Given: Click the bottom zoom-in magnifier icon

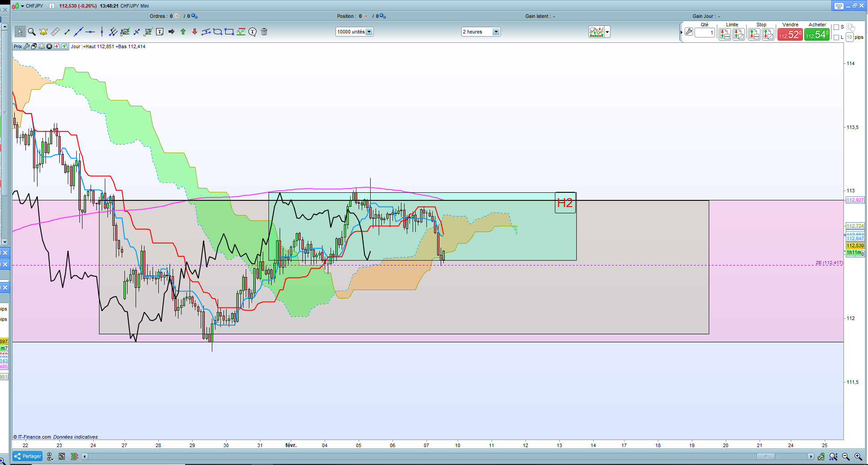Looking at the screenshot, I should (858, 457).
